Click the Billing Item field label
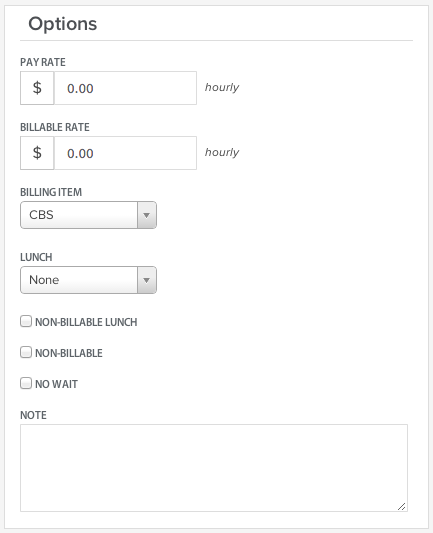The width and height of the screenshot is (433, 533). (x=51, y=192)
